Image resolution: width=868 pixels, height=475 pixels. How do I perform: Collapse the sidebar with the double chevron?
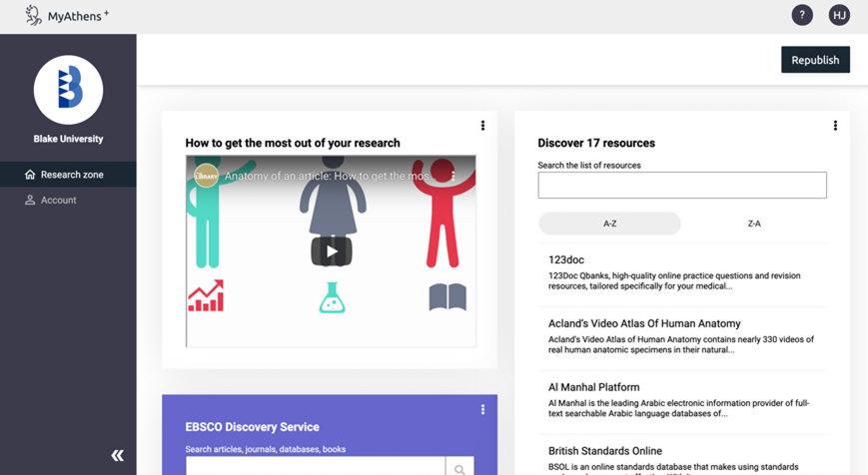117,455
